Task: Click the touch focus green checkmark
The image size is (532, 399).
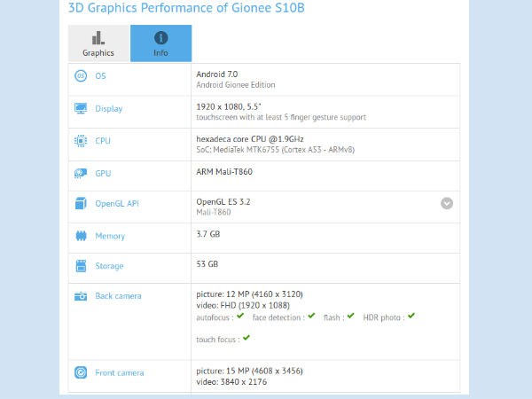Action: pyautogui.click(x=246, y=338)
